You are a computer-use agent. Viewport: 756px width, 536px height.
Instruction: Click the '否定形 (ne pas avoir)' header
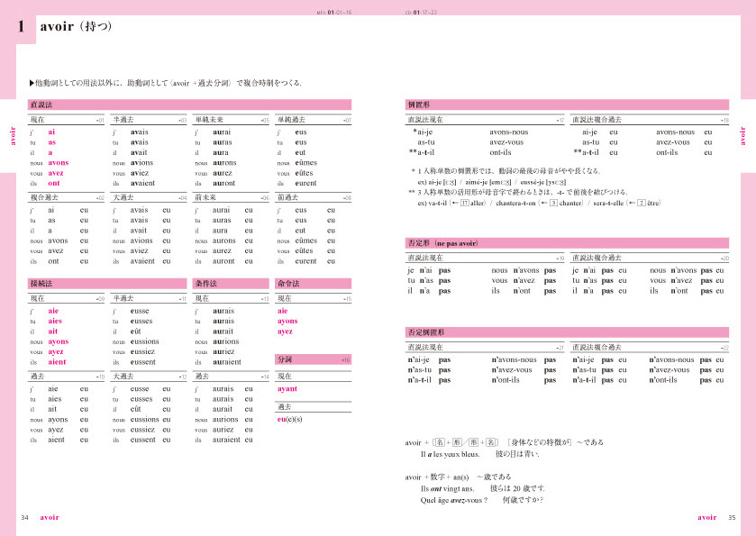[567, 243]
